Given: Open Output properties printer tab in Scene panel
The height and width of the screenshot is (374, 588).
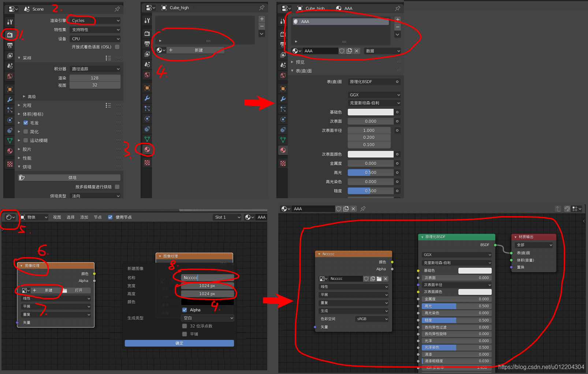Looking at the screenshot, I should click(x=10, y=45).
